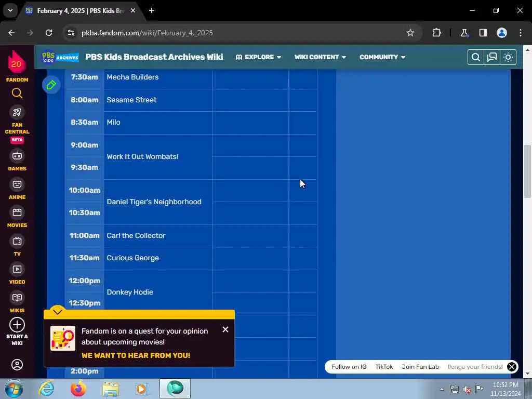Open the browser extensions puzzle icon
Image resolution: width=532 pixels, height=399 pixels.
coord(436,33)
